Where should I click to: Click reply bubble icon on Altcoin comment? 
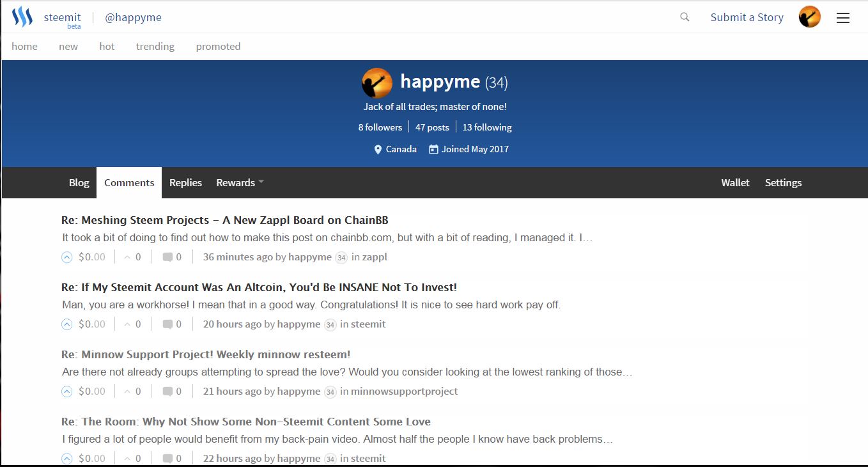click(x=167, y=324)
